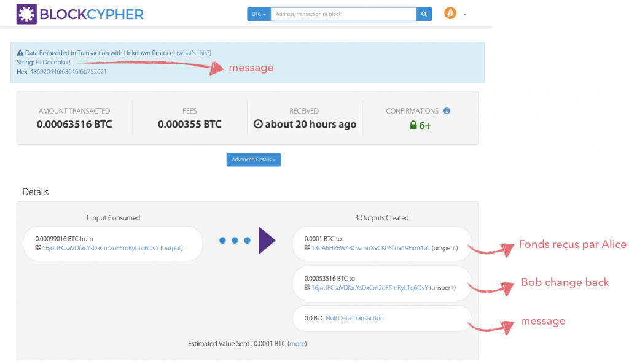This screenshot has height=364, width=629.
Task: Expand the Advanced Details dropdown
Action: pyautogui.click(x=253, y=160)
